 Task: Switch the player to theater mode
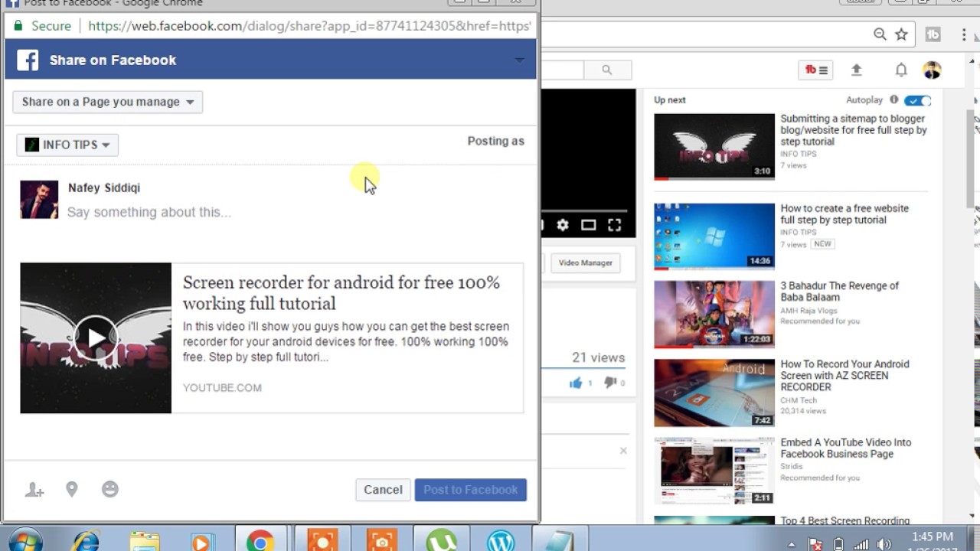point(588,225)
